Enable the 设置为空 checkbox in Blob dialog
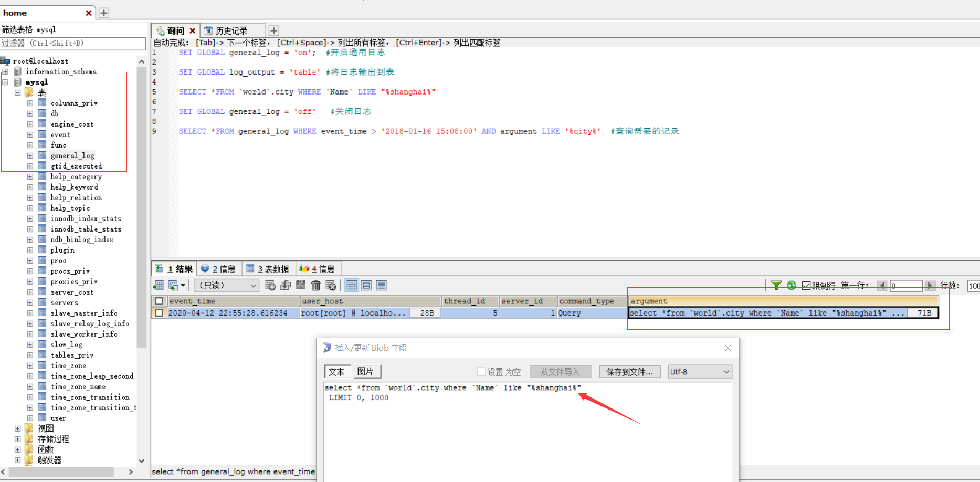The height and width of the screenshot is (482, 980). (x=481, y=371)
